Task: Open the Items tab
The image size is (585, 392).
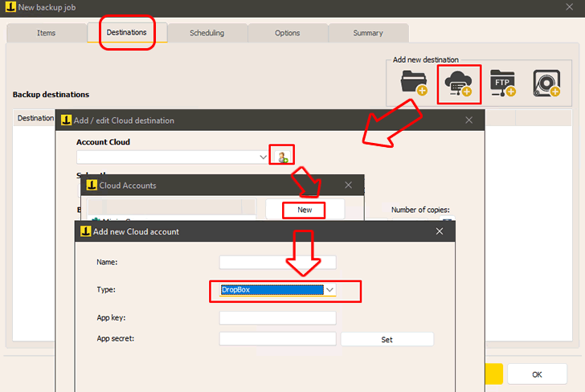Action: click(x=47, y=33)
